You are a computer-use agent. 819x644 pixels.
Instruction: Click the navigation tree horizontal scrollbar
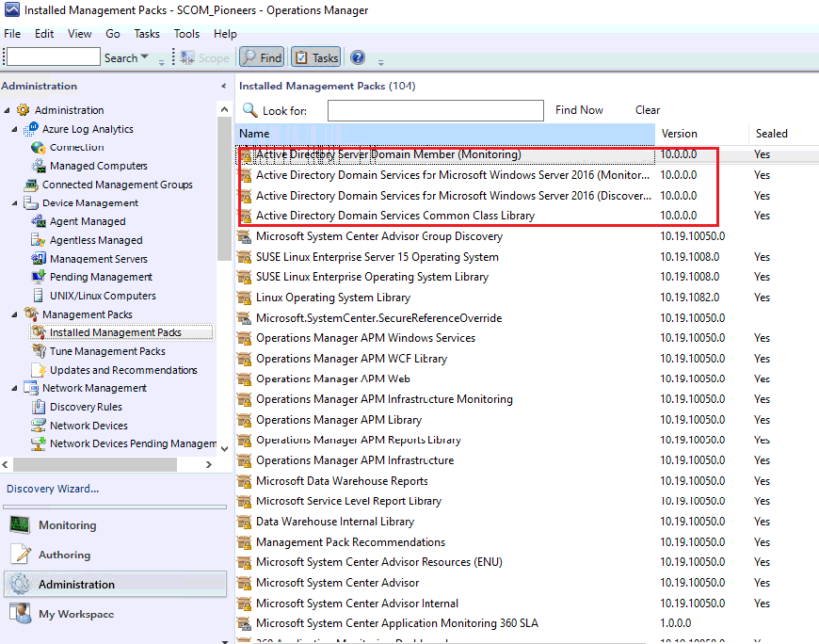pos(94,464)
